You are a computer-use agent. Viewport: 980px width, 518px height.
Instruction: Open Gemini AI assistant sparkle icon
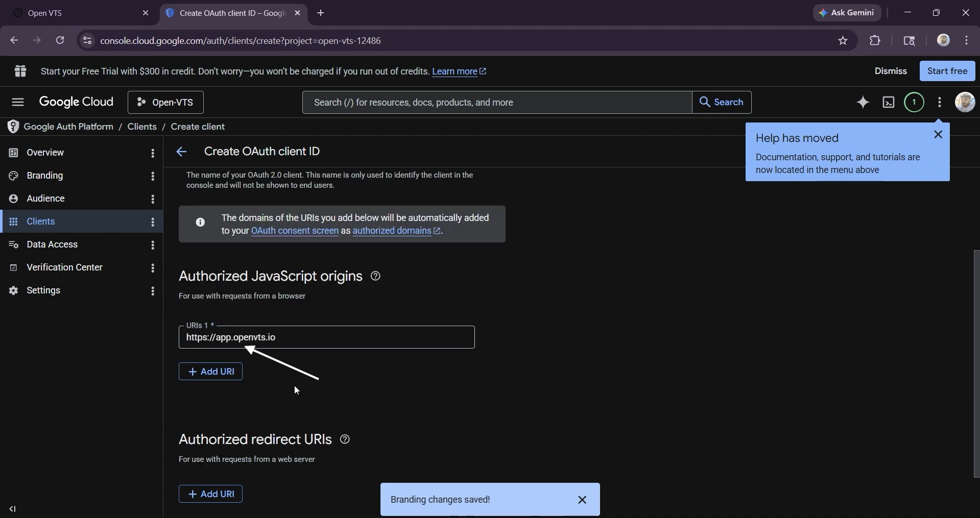click(x=863, y=102)
